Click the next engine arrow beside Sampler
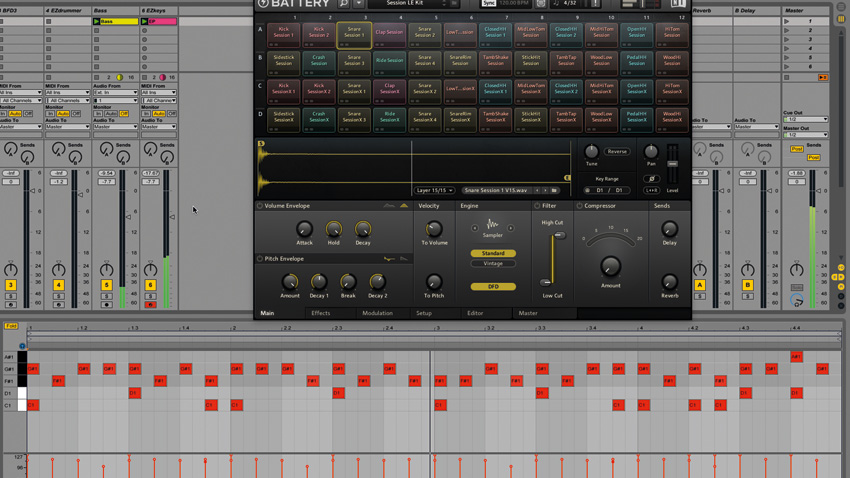The width and height of the screenshot is (850, 478). [511, 228]
